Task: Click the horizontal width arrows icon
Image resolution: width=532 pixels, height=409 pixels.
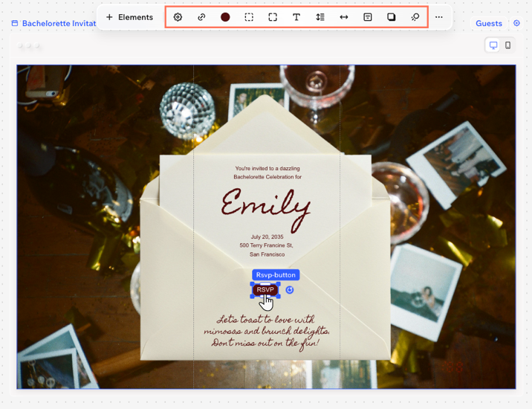Action: [344, 17]
